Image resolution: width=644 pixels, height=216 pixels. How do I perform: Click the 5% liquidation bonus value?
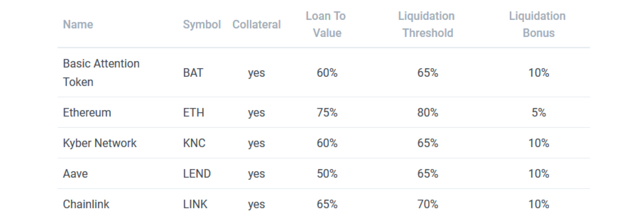[x=539, y=113]
